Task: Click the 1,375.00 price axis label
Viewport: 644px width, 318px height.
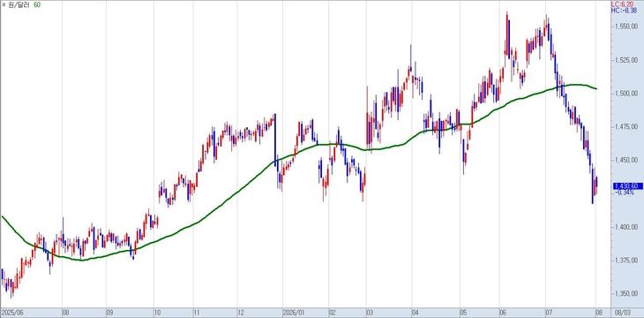Action: tap(626, 260)
